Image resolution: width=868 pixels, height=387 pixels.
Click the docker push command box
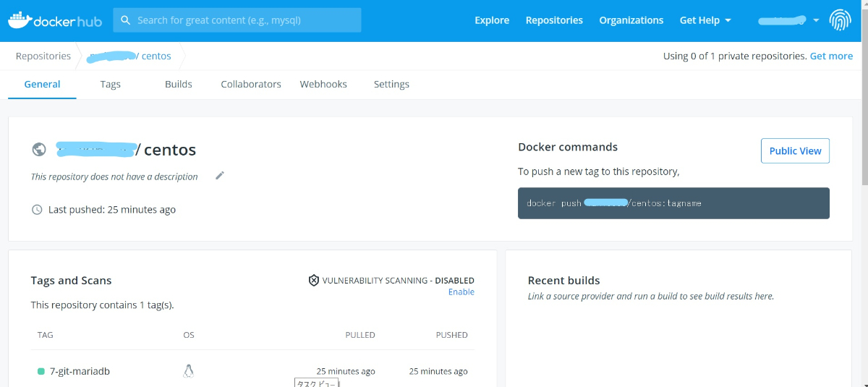[674, 203]
